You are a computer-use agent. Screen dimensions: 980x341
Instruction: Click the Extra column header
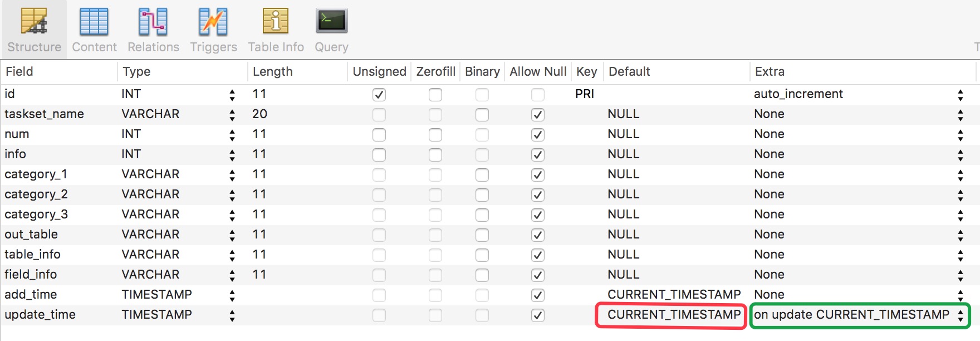pos(770,71)
